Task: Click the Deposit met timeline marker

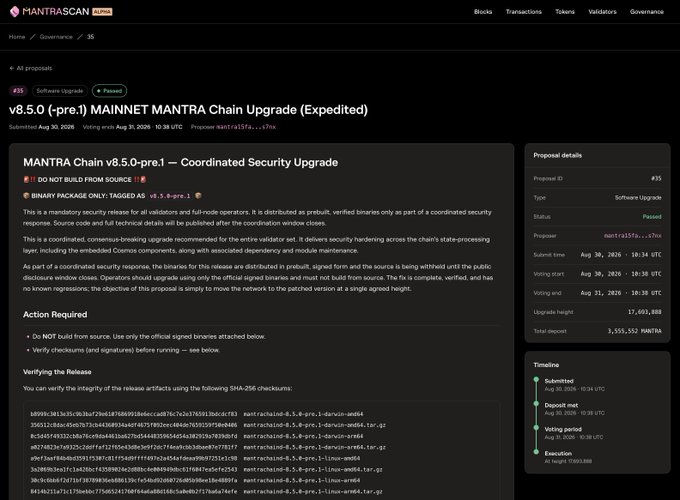Action: (x=536, y=404)
